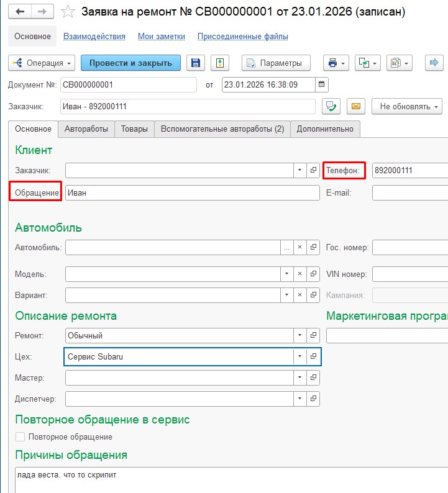
Task: Go back with the left arrow button
Action: 20,12
